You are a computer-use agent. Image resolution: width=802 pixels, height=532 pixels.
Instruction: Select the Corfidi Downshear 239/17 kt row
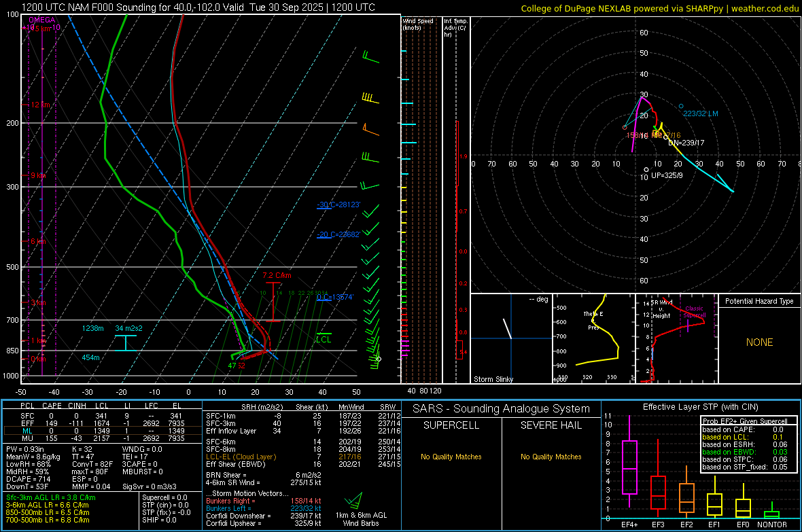[264, 516]
